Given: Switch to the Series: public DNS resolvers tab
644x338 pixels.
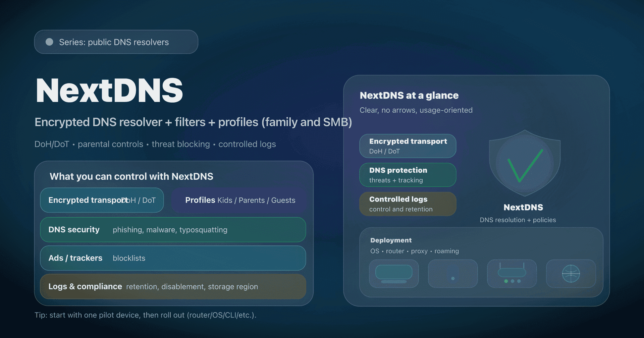Looking at the screenshot, I should point(116,42).
